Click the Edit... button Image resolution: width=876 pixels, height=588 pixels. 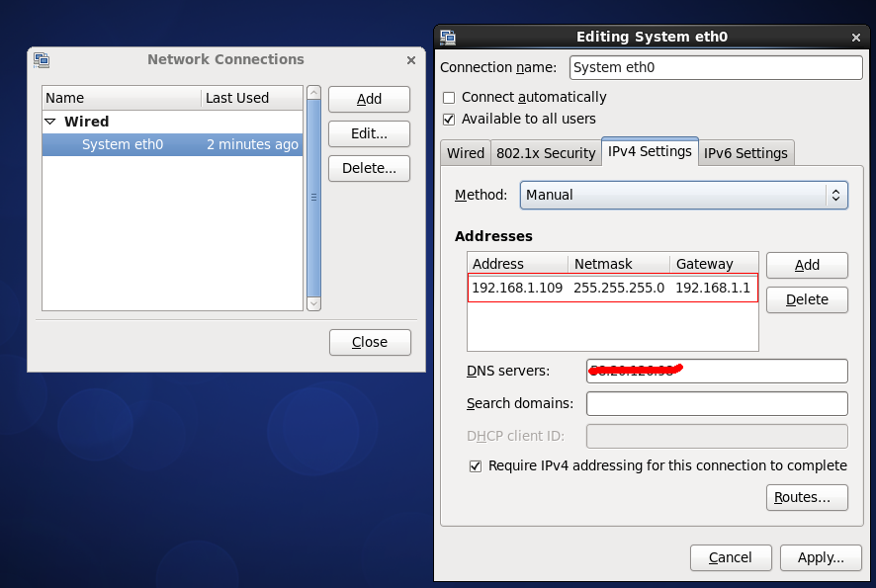(369, 134)
